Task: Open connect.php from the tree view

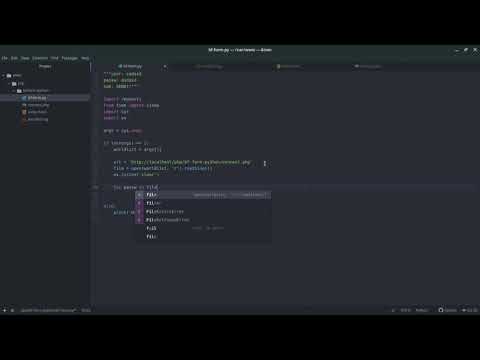Action: tap(38, 105)
